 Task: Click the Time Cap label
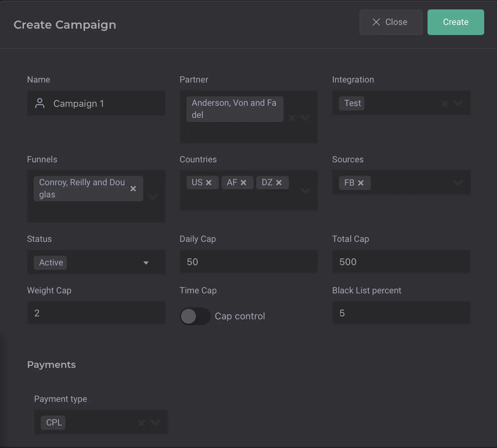click(x=198, y=290)
